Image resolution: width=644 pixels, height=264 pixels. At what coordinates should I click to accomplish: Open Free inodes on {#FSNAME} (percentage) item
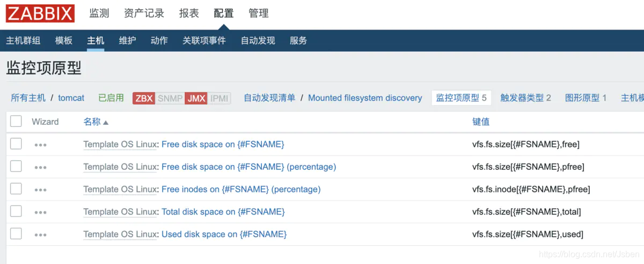pyautogui.click(x=241, y=189)
